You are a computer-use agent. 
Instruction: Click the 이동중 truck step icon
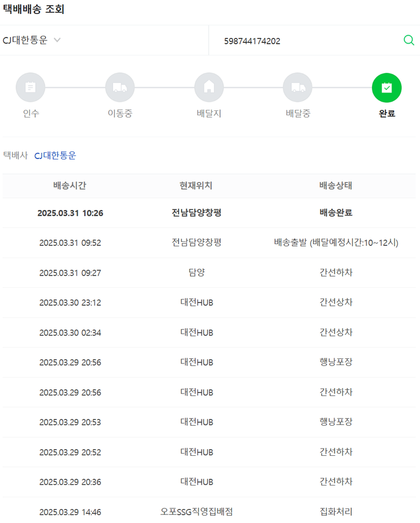click(120, 87)
